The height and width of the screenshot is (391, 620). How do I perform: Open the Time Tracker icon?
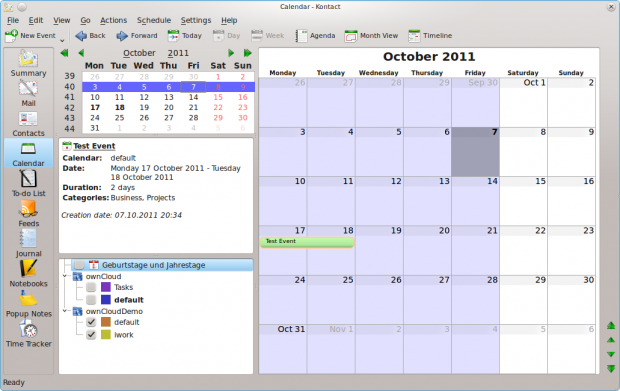[28, 334]
